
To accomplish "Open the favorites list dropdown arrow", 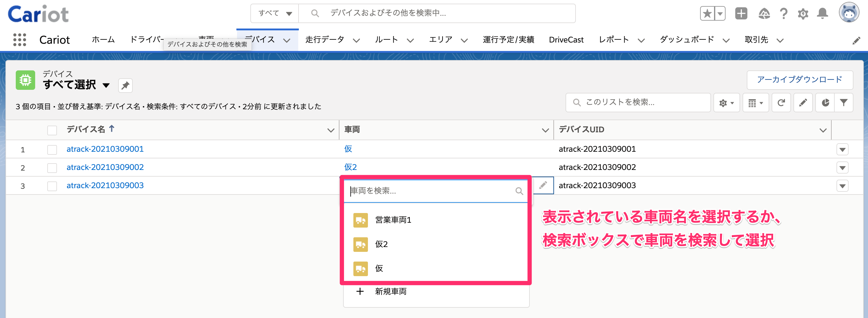I will 720,14.
